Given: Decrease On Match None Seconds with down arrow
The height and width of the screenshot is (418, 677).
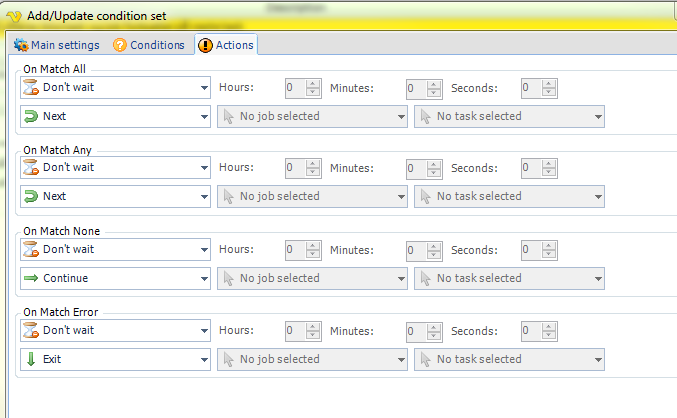Looking at the screenshot, I should tap(547, 254).
